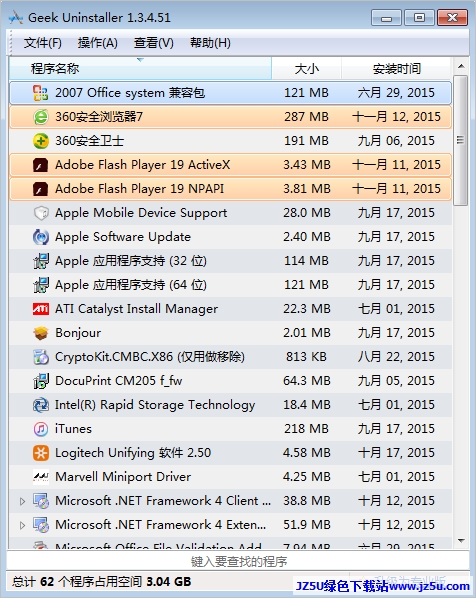Select the Adobe Flash Player 19 ActiveX icon
The height and width of the screenshot is (598, 476).
click(x=41, y=165)
